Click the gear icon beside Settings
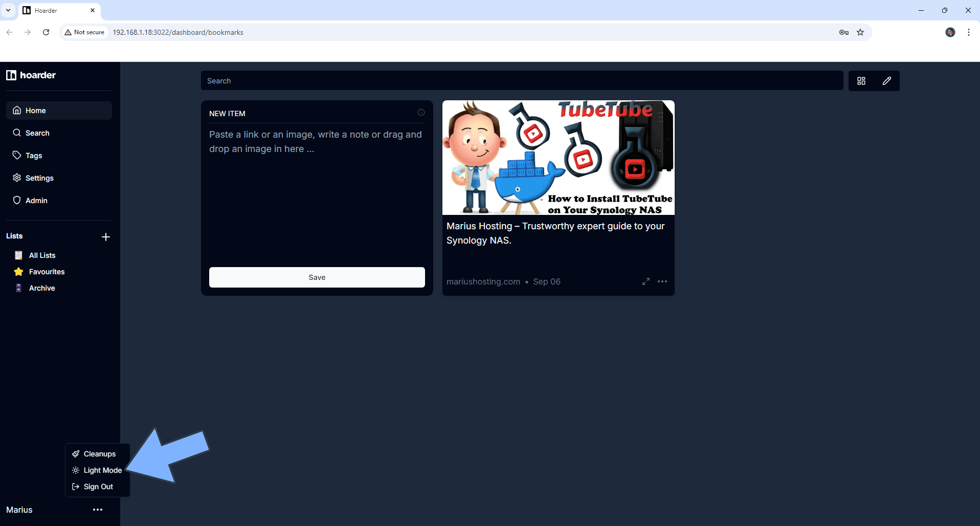 tap(17, 178)
